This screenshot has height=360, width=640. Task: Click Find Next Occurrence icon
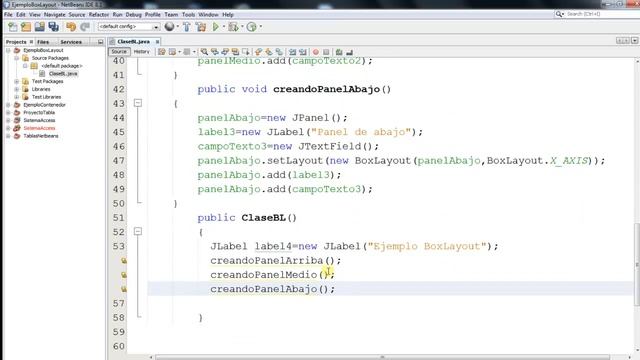click(x=225, y=52)
